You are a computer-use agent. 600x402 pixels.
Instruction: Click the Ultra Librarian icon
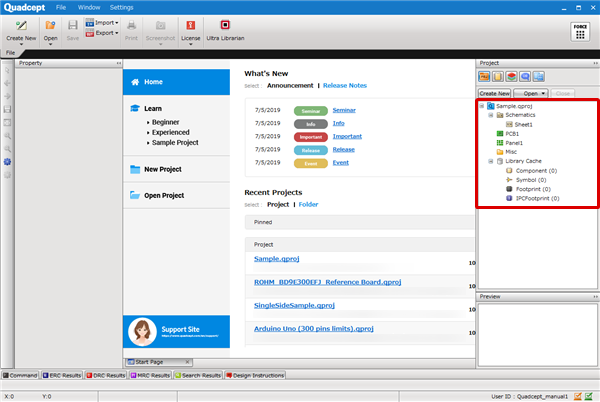coord(225,28)
